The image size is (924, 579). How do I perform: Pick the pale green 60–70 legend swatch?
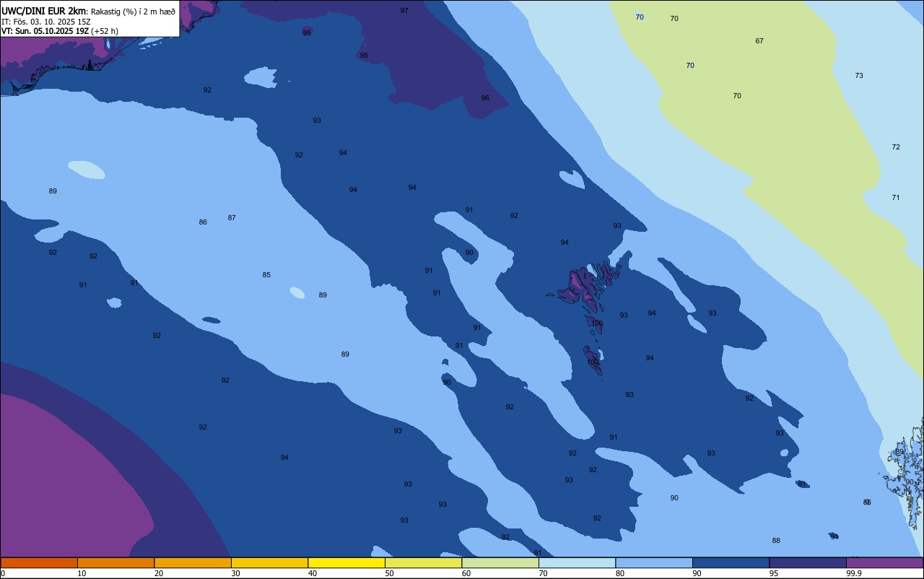tap(500, 562)
